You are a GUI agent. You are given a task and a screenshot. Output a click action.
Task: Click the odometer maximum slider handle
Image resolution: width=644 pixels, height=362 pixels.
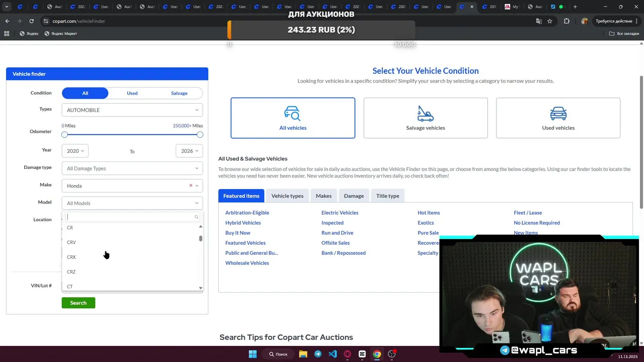click(x=200, y=135)
